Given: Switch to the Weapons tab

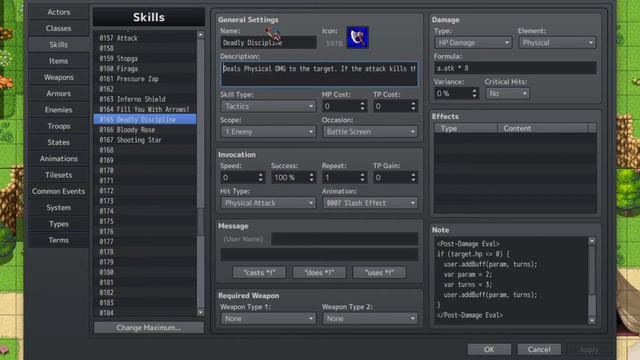Looking at the screenshot, I should [59, 77].
